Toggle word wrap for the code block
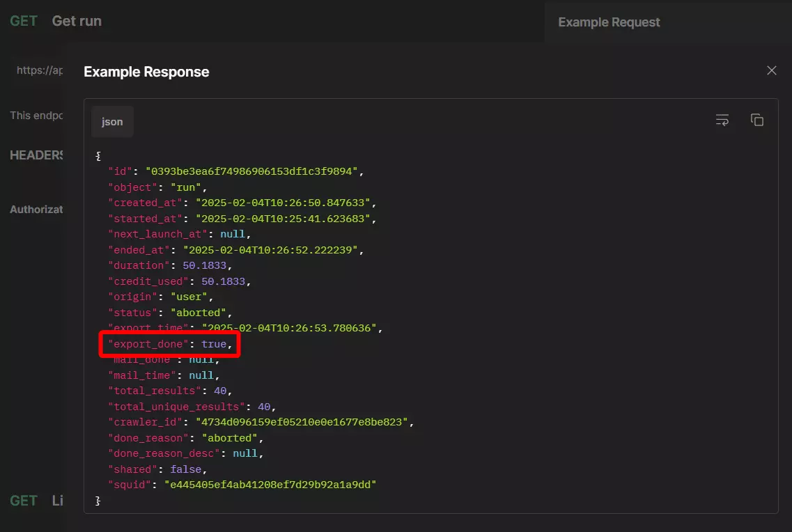 [722, 120]
